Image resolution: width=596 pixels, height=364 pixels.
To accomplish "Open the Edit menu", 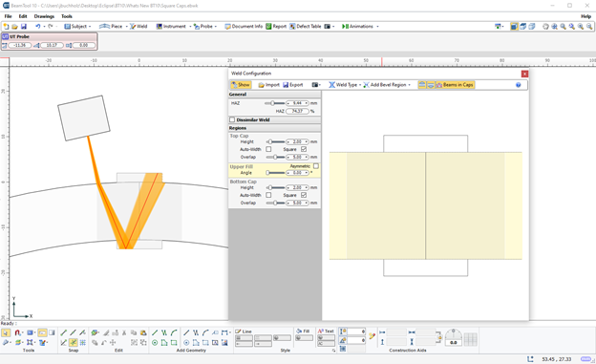I will pos(23,16).
